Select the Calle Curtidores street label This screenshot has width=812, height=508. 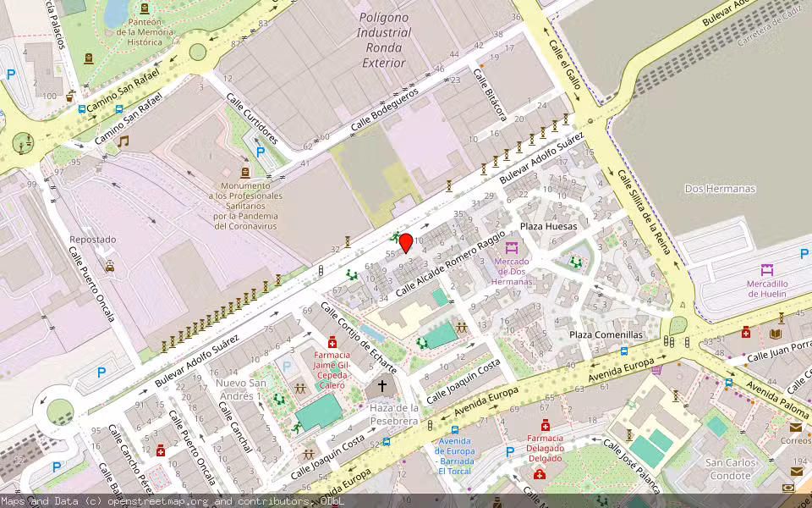[252, 119]
